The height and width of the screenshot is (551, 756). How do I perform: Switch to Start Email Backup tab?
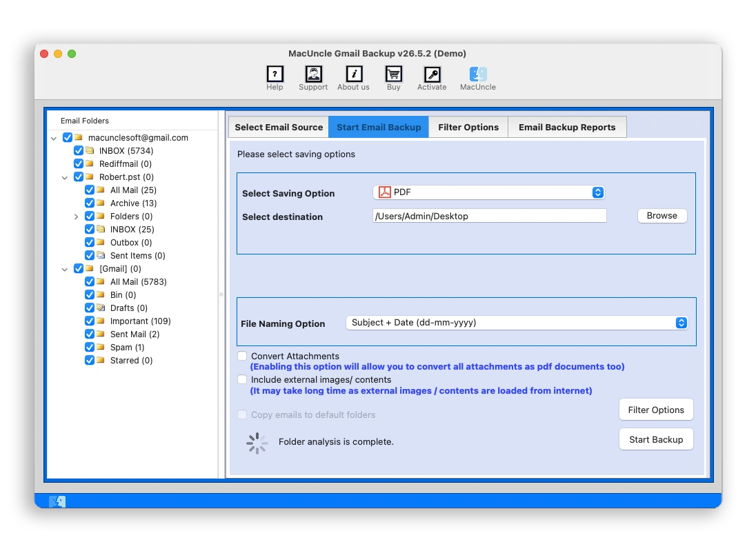(x=379, y=128)
